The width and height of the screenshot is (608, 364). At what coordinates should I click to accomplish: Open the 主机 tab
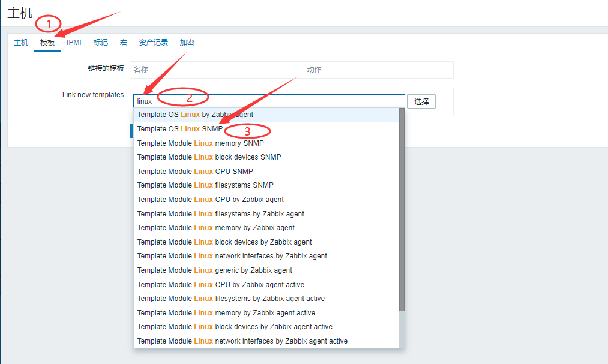[21, 43]
